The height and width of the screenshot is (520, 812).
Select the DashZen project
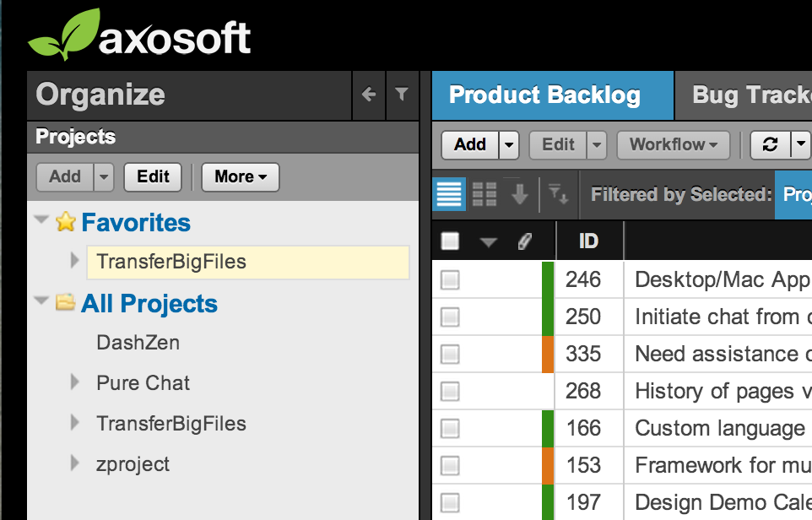[x=138, y=343]
